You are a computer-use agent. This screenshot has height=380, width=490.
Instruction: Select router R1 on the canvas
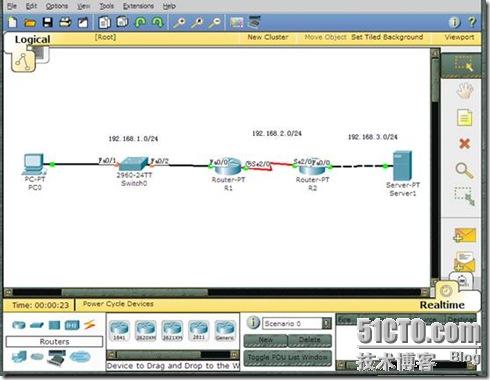click(228, 166)
